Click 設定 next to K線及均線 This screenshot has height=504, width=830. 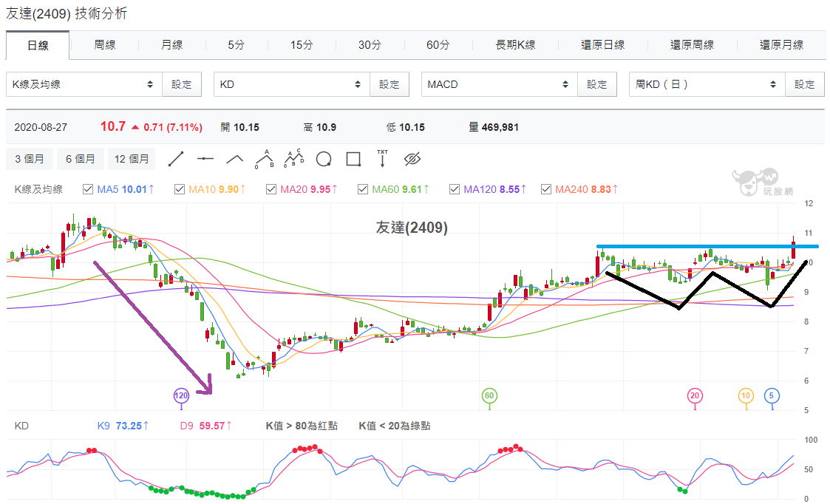coord(182,84)
